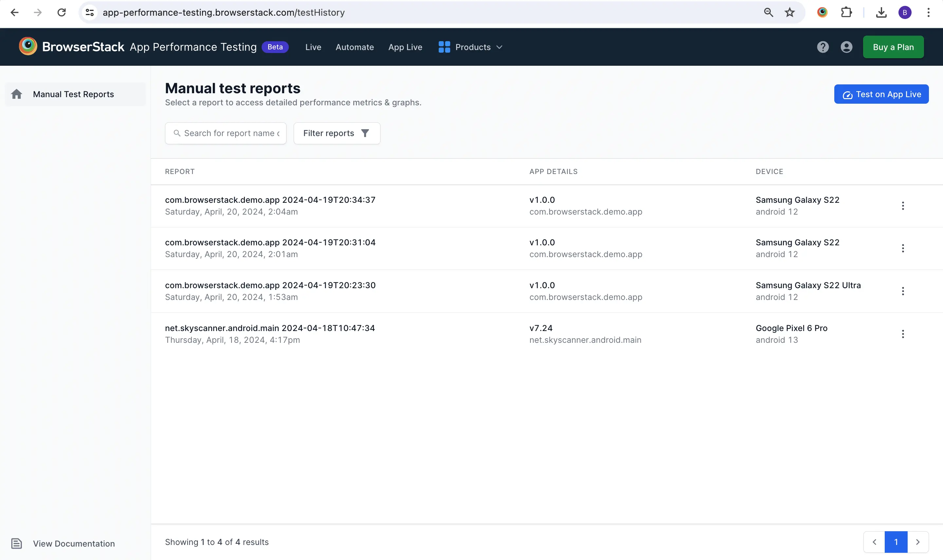943x560 pixels.
Task: Focus the Search for report name field
Action: pos(231,133)
